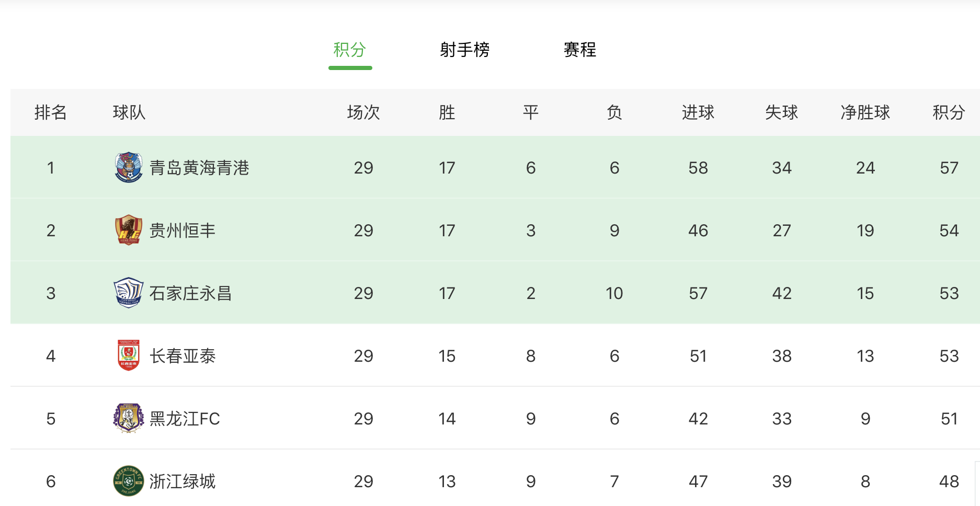This screenshot has width=980, height=506.
Task: Click the 场次 column header
Action: coord(363,112)
